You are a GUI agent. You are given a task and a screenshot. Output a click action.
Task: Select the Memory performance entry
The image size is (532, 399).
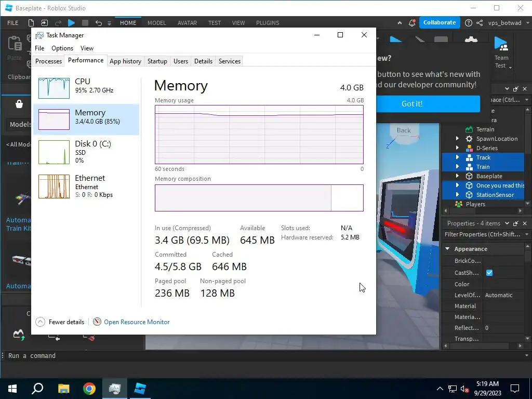86,119
